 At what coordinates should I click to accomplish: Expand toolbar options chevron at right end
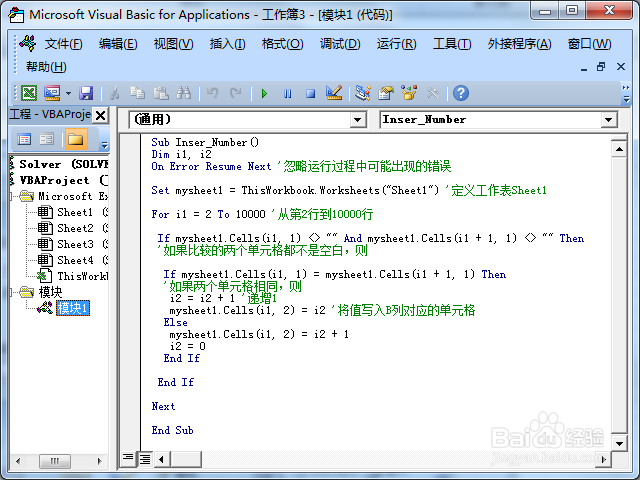(626, 93)
